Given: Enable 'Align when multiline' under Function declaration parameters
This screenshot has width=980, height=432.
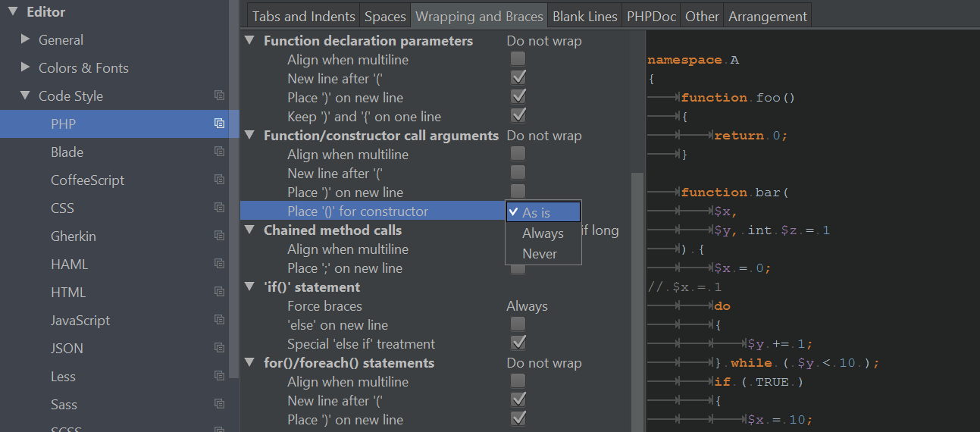Looking at the screenshot, I should coord(518,59).
